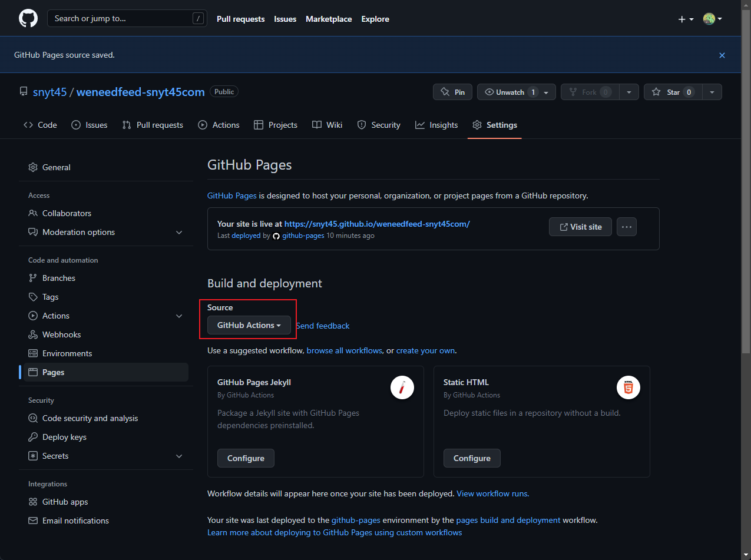Open the github-pages environment link
Screen dimensions: 751x560
point(356,521)
